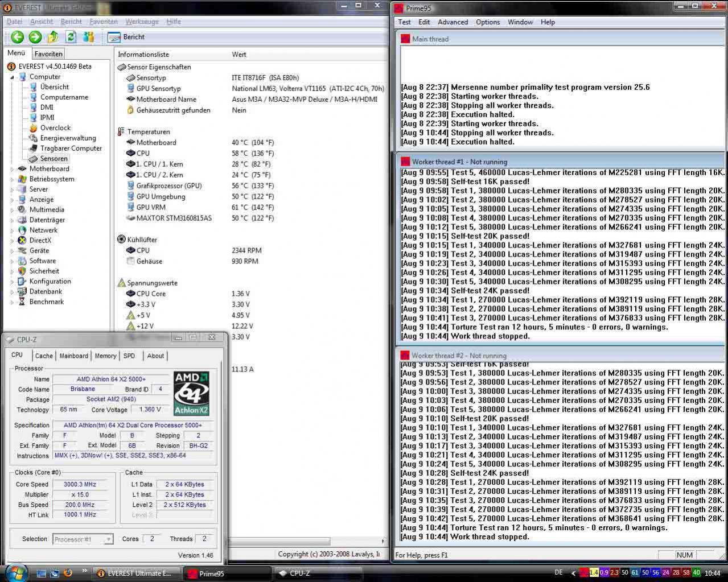The width and height of the screenshot is (728, 582).
Task: Open the Windows Start orb
Action: (15, 572)
